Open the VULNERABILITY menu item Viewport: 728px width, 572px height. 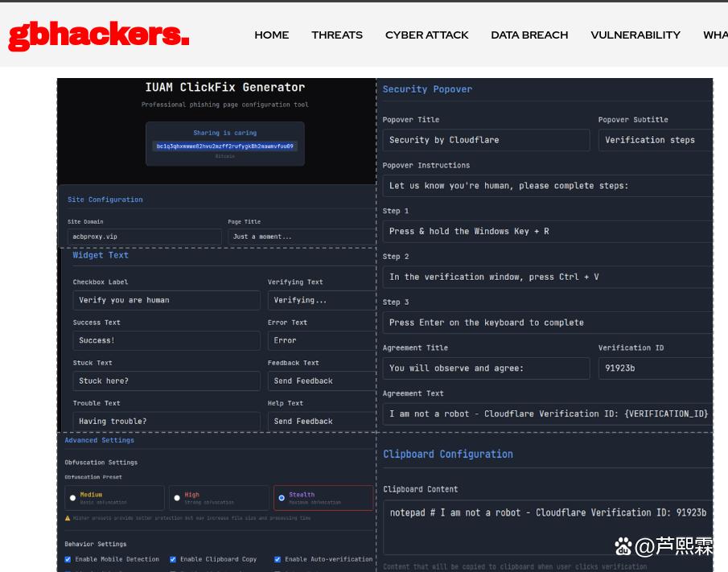pyautogui.click(x=635, y=35)
